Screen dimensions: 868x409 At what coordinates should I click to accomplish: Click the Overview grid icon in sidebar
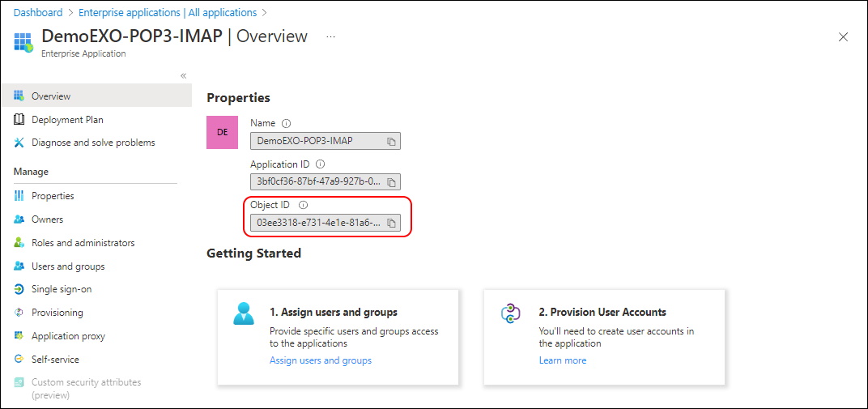(19, 96)
